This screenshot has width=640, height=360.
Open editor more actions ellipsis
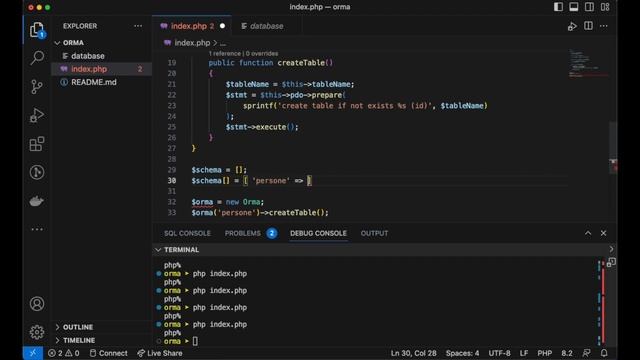(604, 26)
